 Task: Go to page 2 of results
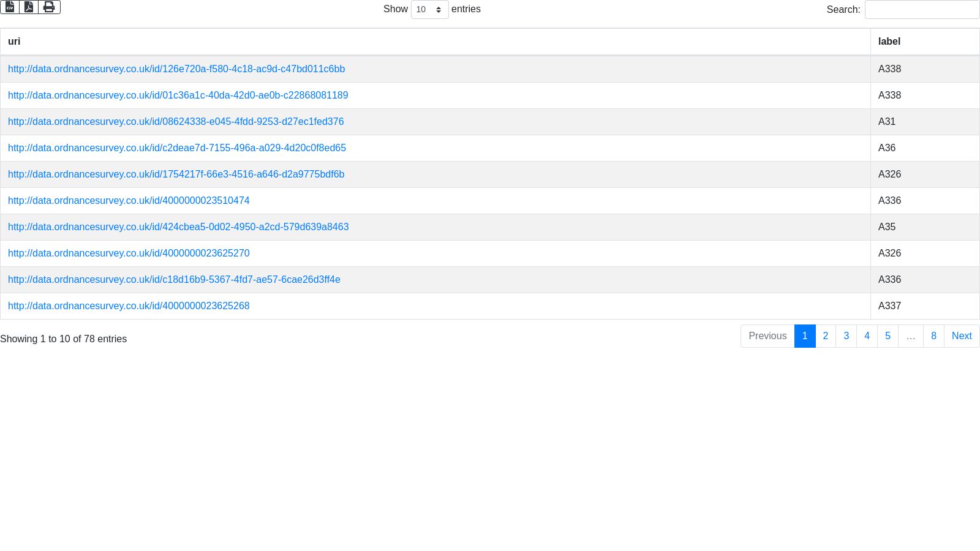click(x=825, y=336)
